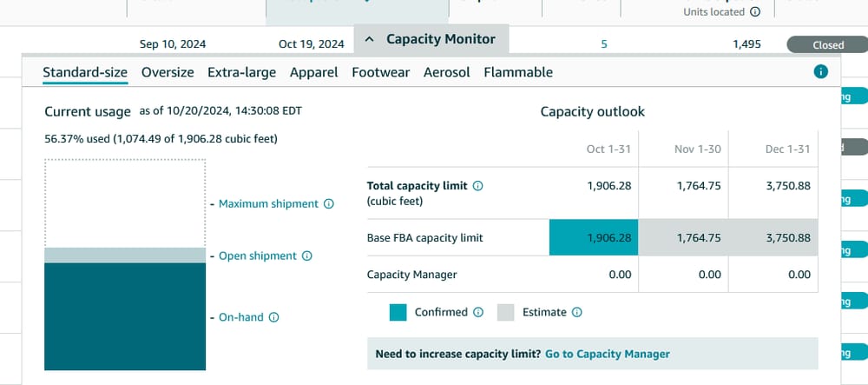Screen dimensions: 868x385
Task: Click the shipment units link showing 5
Action: (x=604, y=43)
